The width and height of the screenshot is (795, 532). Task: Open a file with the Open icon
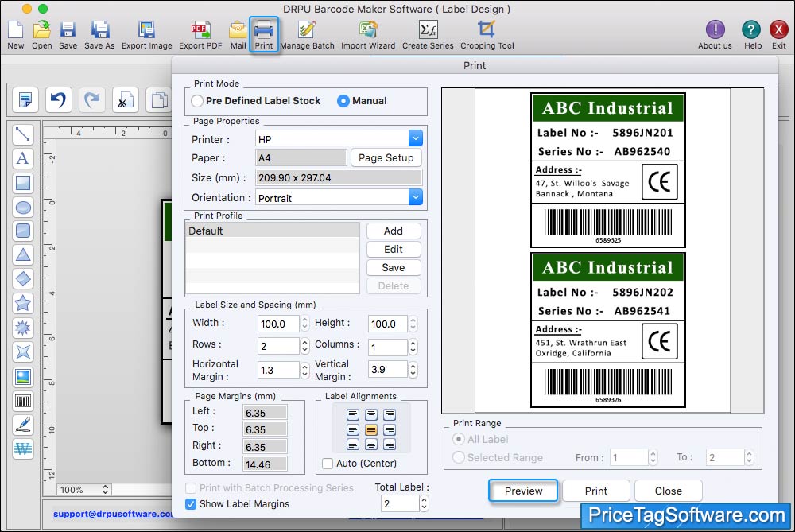click(x=41, y=34)
